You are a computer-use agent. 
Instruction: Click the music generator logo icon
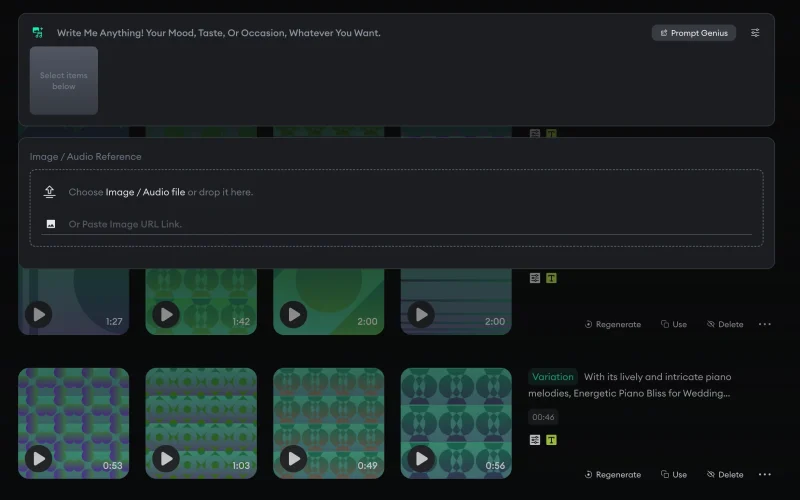(x=38, y=33)
